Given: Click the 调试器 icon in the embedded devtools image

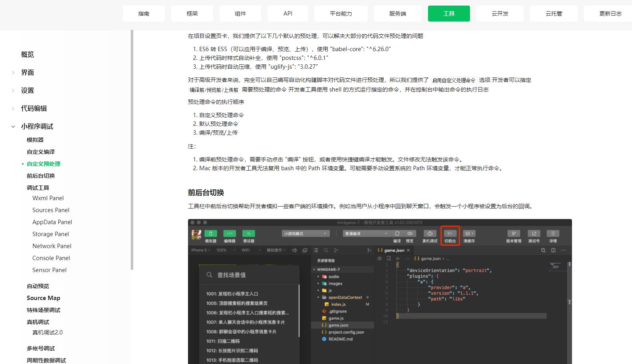Looking at the screenshot, I should [248, 234].
